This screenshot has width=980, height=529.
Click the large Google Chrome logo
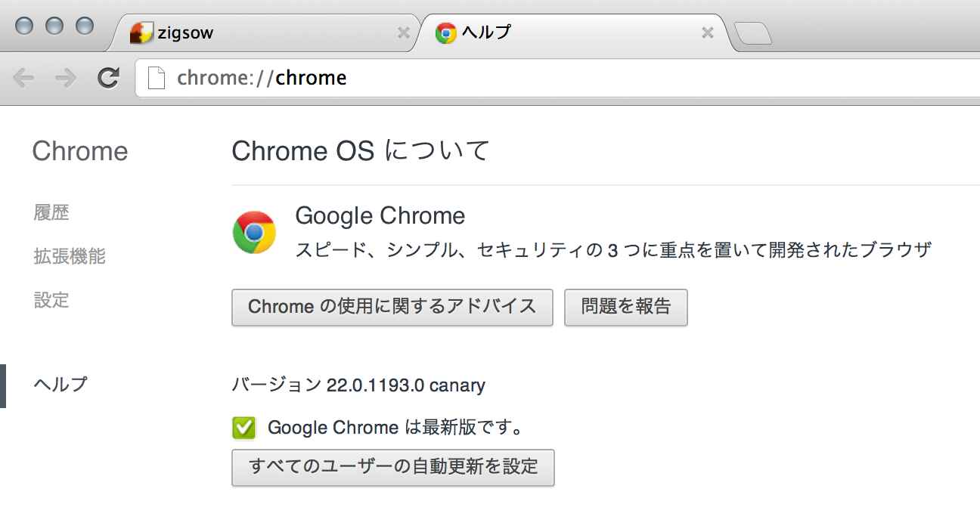coord(254,232)
